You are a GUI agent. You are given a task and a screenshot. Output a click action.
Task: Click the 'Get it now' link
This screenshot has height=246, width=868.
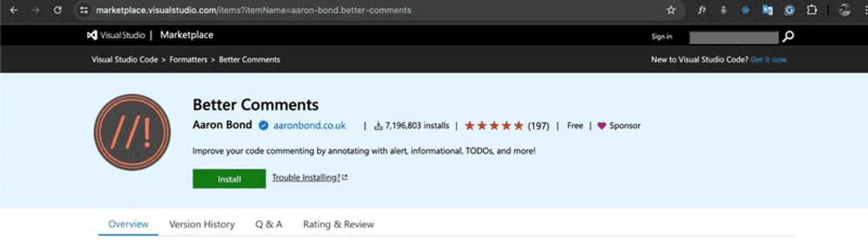coord(769,59)
